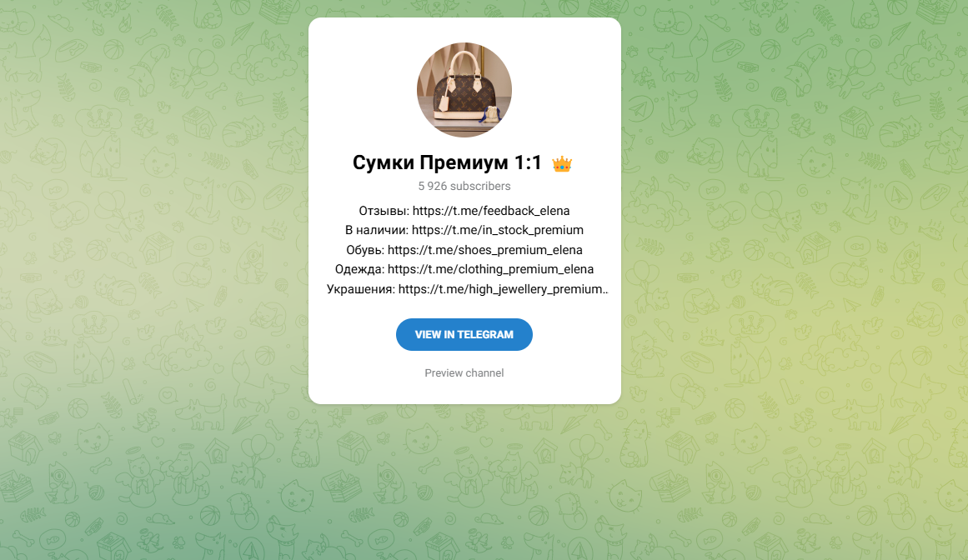Click the В наличии: label text
The image size is (968, 560).
pyautogui.click(x=377, y=230)
